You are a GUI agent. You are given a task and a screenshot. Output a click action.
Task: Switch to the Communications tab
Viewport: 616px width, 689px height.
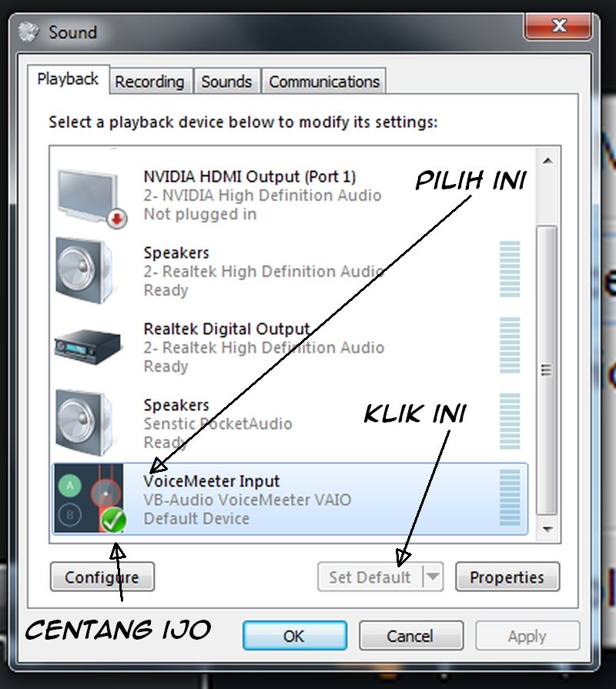(324, 82)
